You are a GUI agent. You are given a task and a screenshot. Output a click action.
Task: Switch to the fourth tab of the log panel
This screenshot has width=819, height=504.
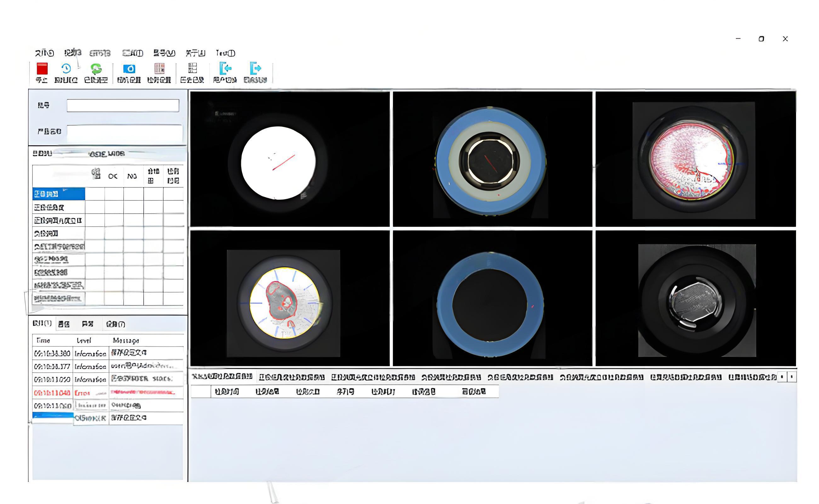click(115, 324)
